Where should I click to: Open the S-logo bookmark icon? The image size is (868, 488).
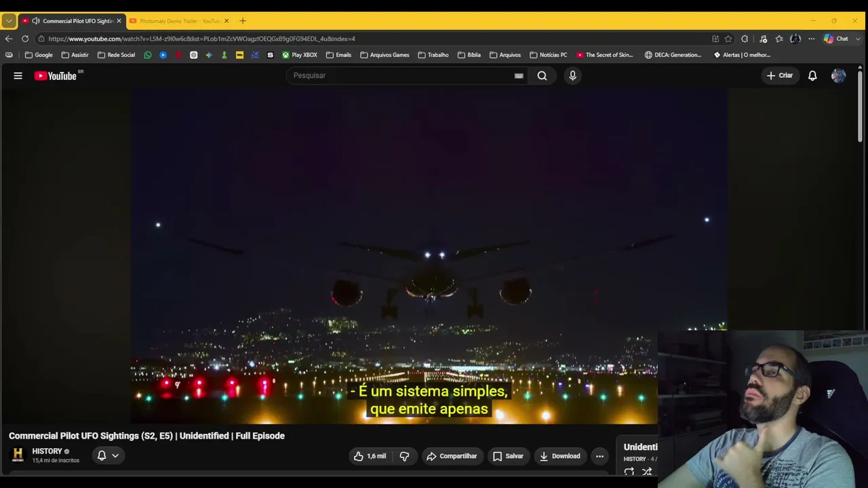(x=271, y=55)
